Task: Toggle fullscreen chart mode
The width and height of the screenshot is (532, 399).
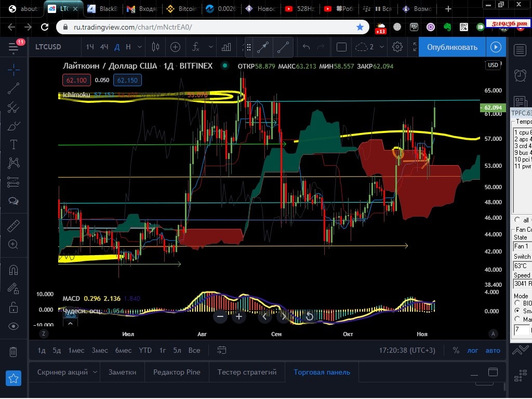Action: (x=415, y=47)
